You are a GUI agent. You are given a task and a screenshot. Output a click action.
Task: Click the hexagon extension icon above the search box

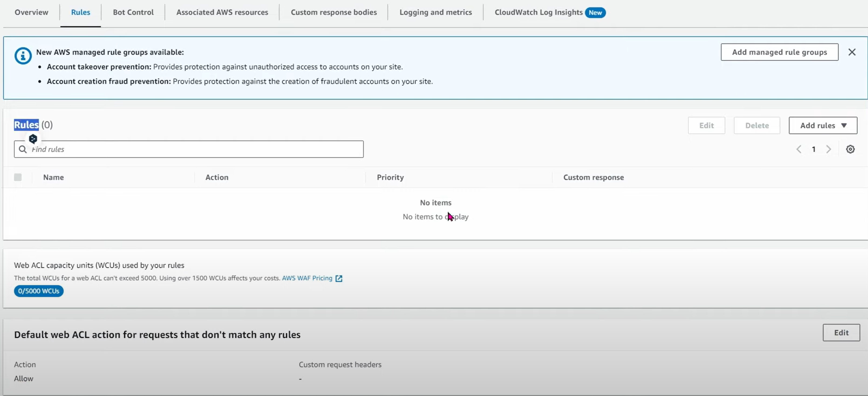[x=33, y=139]
